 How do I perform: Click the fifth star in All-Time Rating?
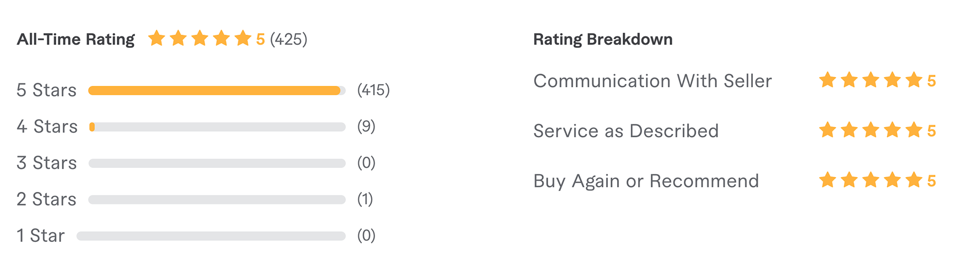pyautogui.click(x=243, y=38)
